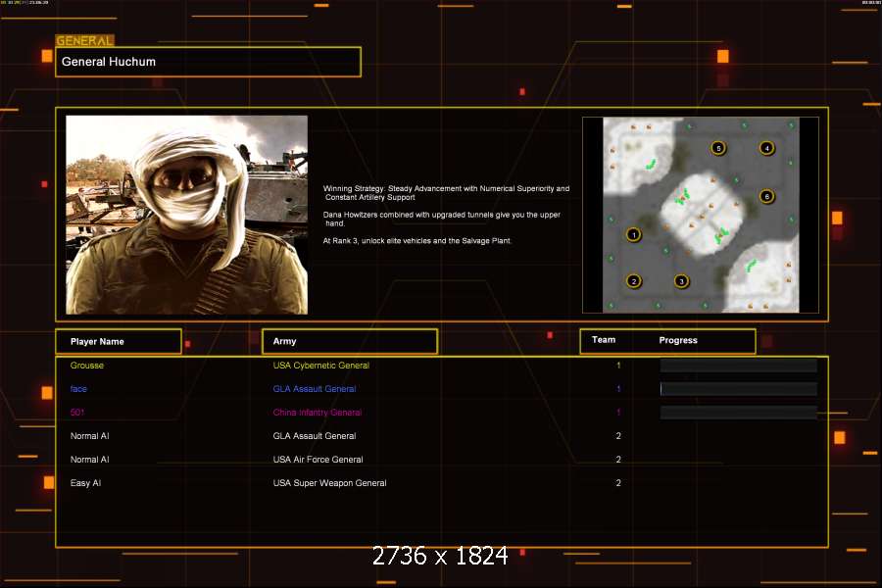Choose start position 4 marker
This screenshot has height=588, width=882.
coord(766,148)
